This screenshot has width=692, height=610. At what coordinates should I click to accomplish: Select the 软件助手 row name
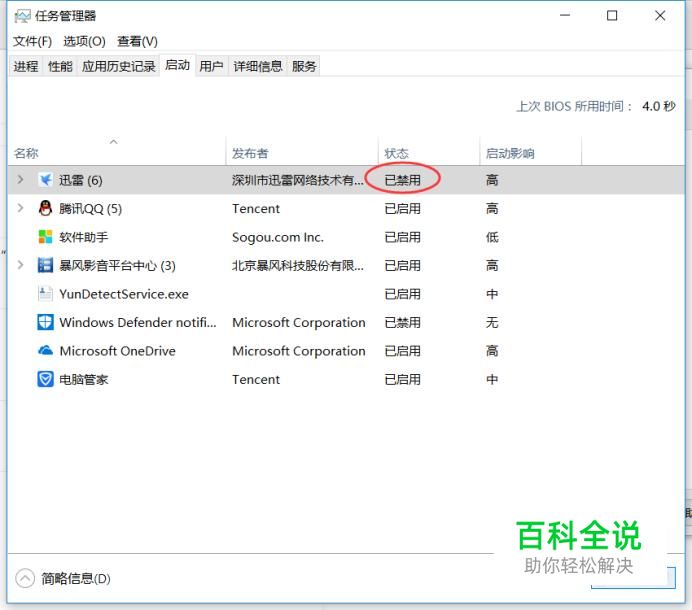click(83, 237)
